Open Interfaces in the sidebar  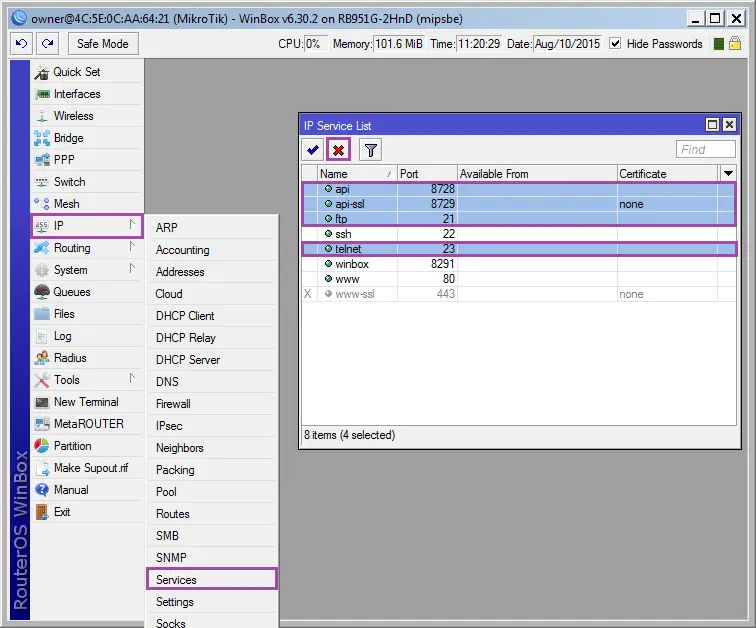pos(88,94)
